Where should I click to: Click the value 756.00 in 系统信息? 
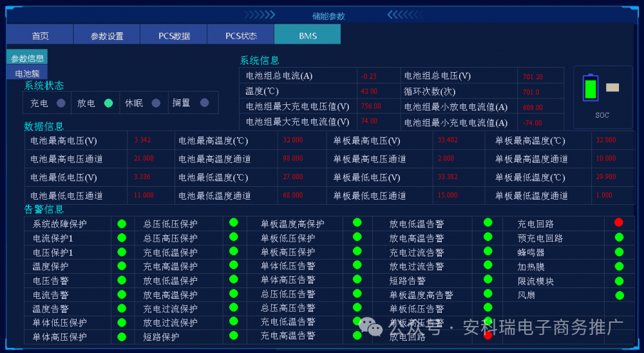point(371,106)
